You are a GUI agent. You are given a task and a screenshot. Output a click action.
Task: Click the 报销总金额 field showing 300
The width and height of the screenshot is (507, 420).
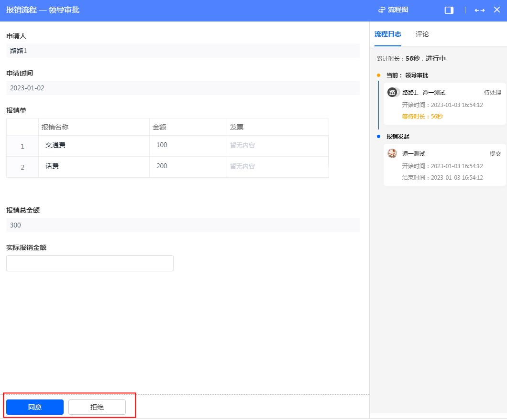183,225
